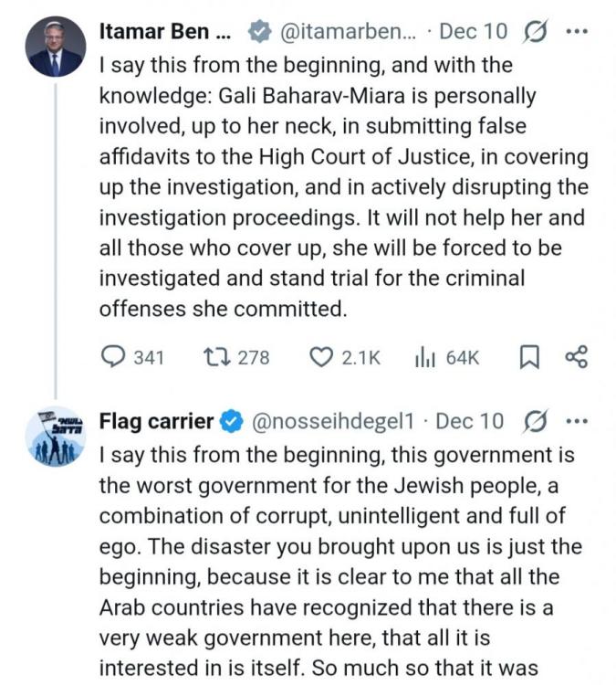View analytics showing 64K views
The height and width of the screenshot is (685, 616).
pos(423,358)
